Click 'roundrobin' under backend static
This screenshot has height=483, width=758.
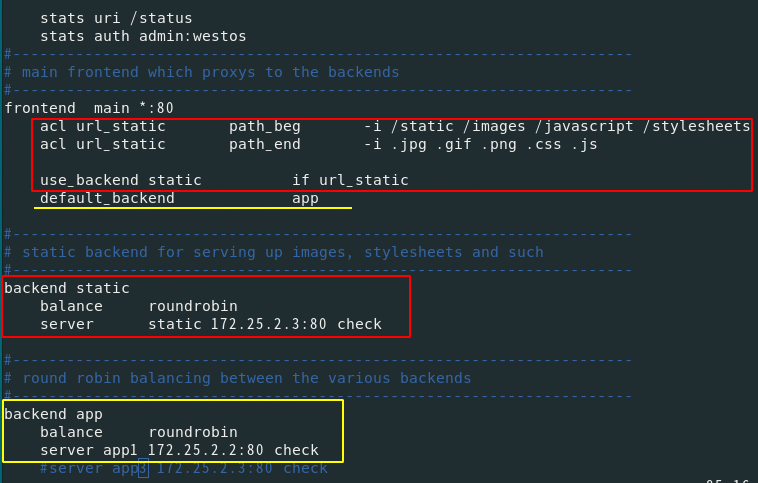click(193, 306)
